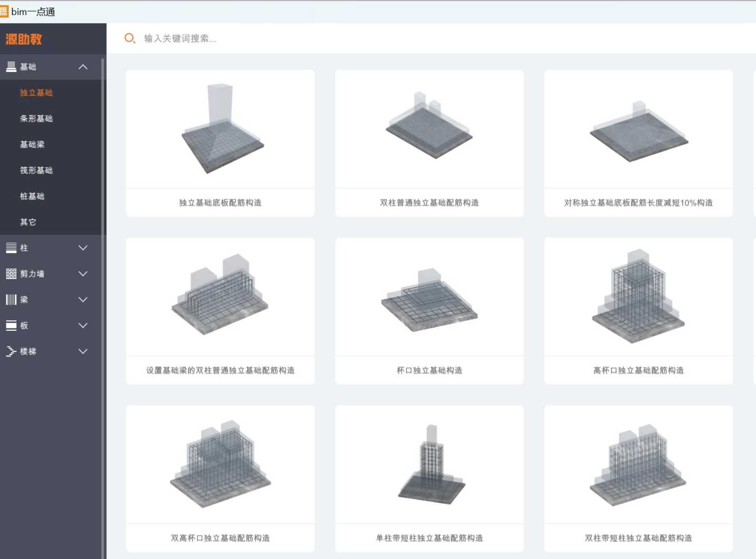Collapse the 基础 section chevron

[83, 67]
